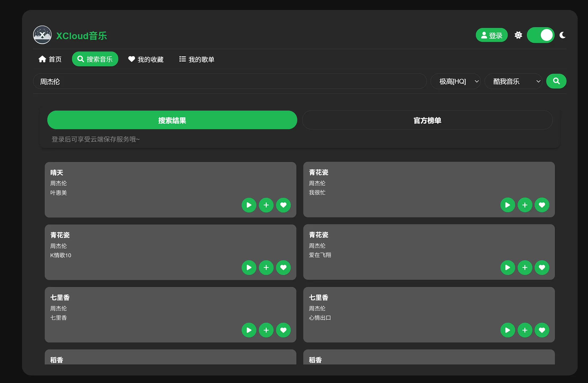Switch to the 官方榜单 tab
The image size is (588, 383).
pyautogui.click(x=427, y=120)
